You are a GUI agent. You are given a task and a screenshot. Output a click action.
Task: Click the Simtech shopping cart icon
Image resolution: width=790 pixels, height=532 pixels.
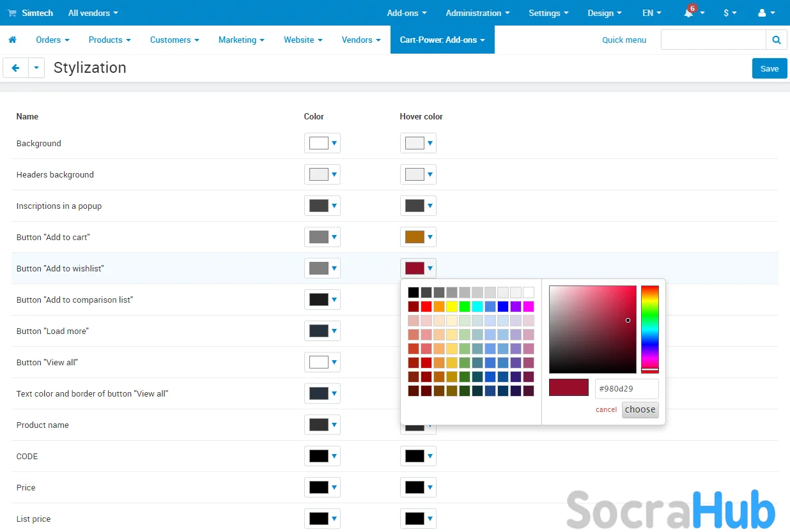coord(12,13)
